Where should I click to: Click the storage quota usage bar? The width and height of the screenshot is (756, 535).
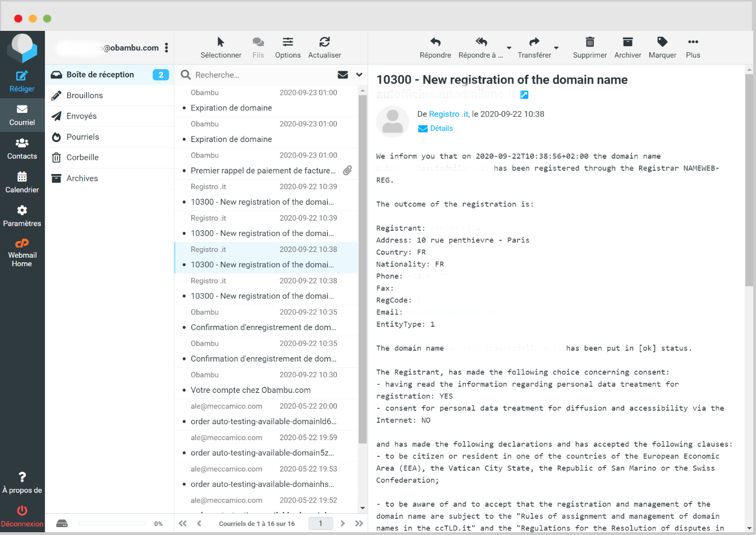(112, 524)
